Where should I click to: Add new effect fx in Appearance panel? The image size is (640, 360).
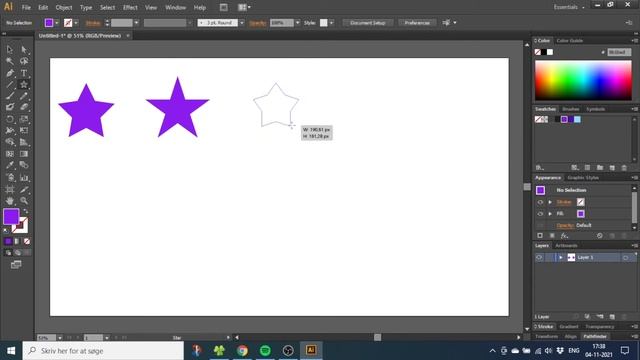point(564,236)
